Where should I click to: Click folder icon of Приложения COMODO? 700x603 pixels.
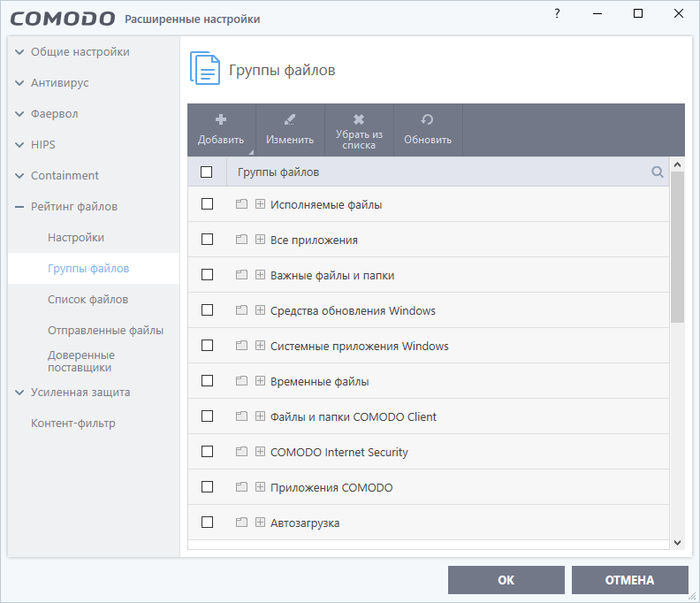[x=241, y=487]
